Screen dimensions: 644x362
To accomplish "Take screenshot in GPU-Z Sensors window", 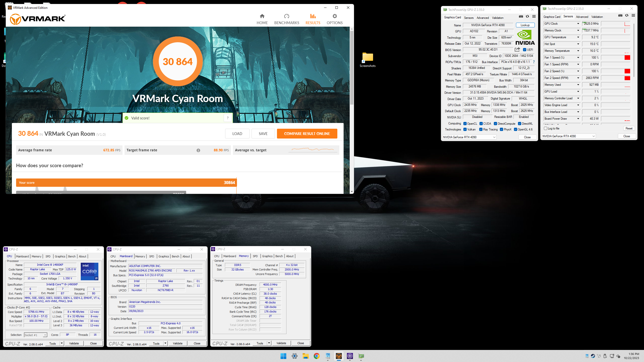I will [x=620, y=16].
